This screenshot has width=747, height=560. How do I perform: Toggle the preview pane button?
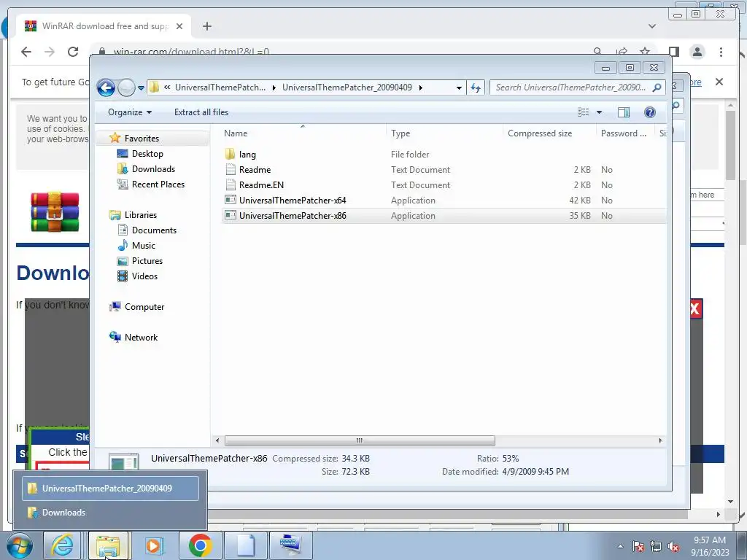(x=623, y=112)
